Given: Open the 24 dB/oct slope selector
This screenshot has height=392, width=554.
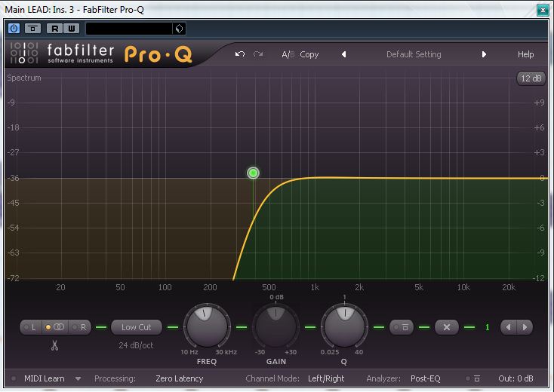Looking at the screenshot, I should [x=136, y=345].
